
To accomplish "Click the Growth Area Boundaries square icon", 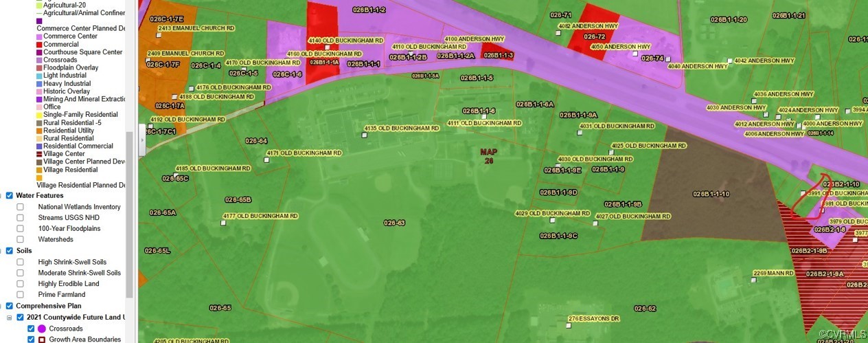I will (41, 340).
